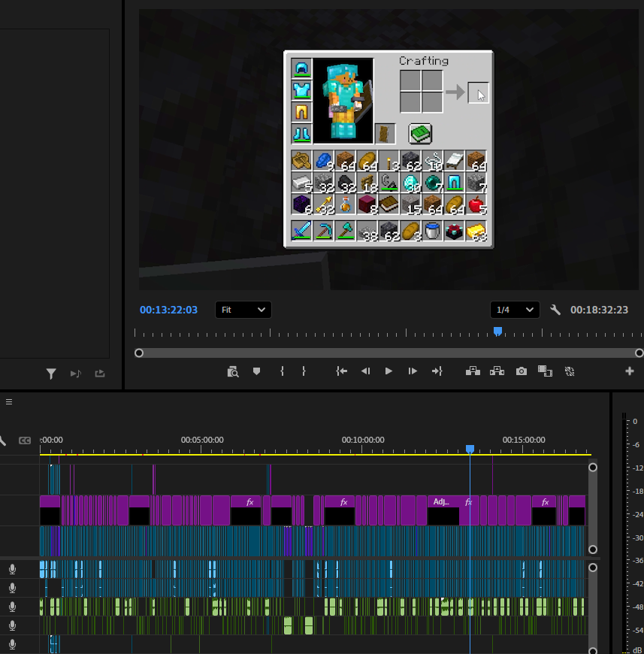The width and height of the screenshot is (644, 654).
Task: Enable voice-over record on the first audio track
Action: coord(13,569)
